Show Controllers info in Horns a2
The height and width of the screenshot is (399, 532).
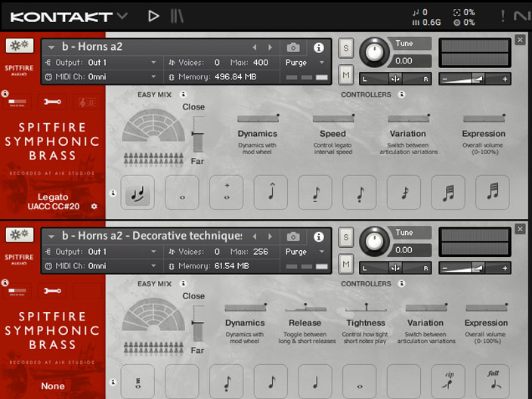(402, 94)
